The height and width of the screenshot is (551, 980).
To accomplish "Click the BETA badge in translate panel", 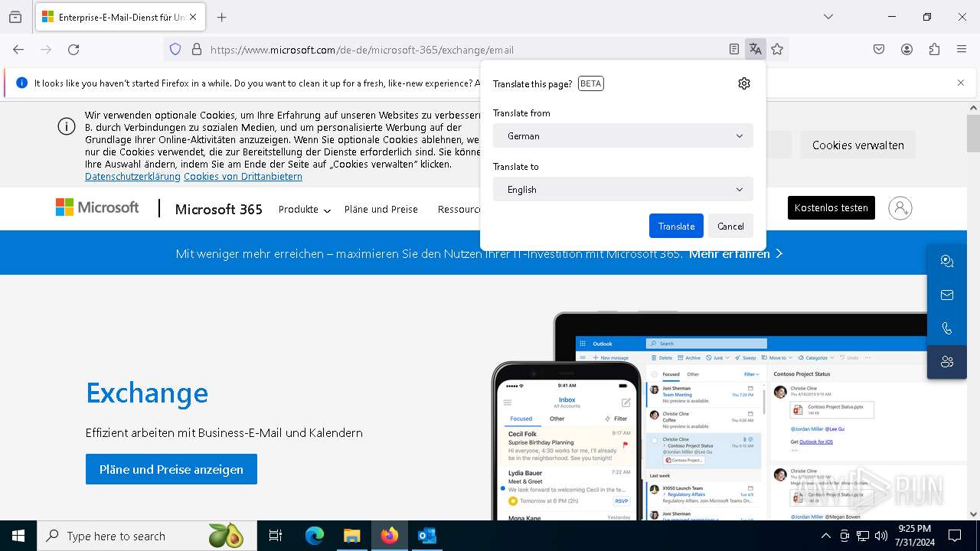I will (x=591, y=83).
